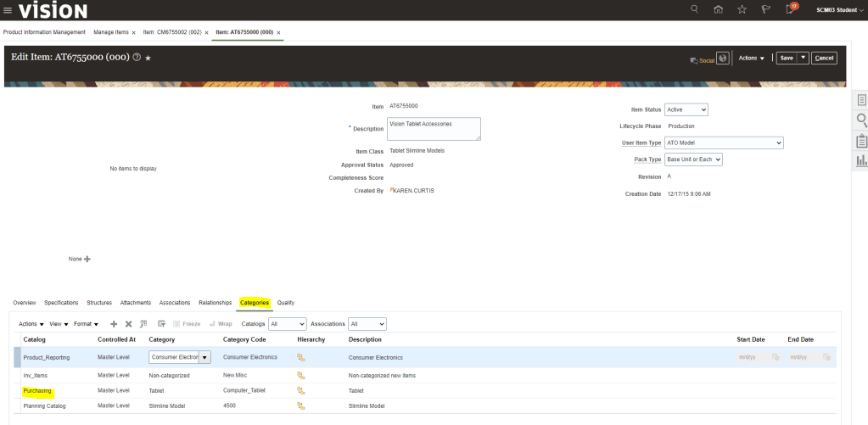Delete selected category with X icon

[x=129, y=324]
